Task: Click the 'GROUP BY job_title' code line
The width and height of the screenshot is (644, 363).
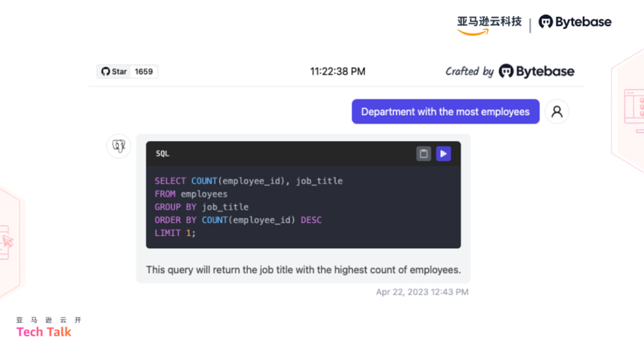Action: (202, 207)
